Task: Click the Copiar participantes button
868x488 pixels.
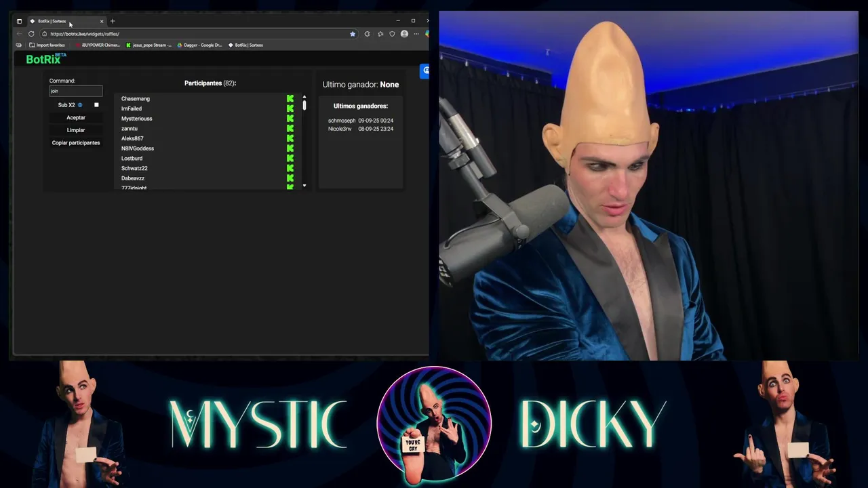Action: [x=76, y=143]
